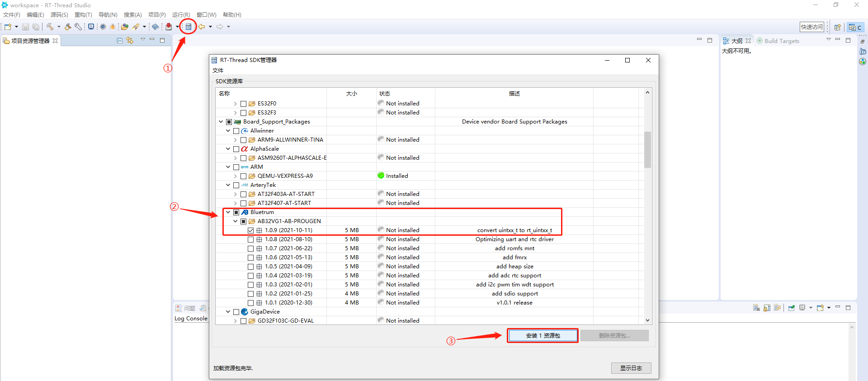Select the C perspective button
This screenshot has width=868, height=381.
855,27
